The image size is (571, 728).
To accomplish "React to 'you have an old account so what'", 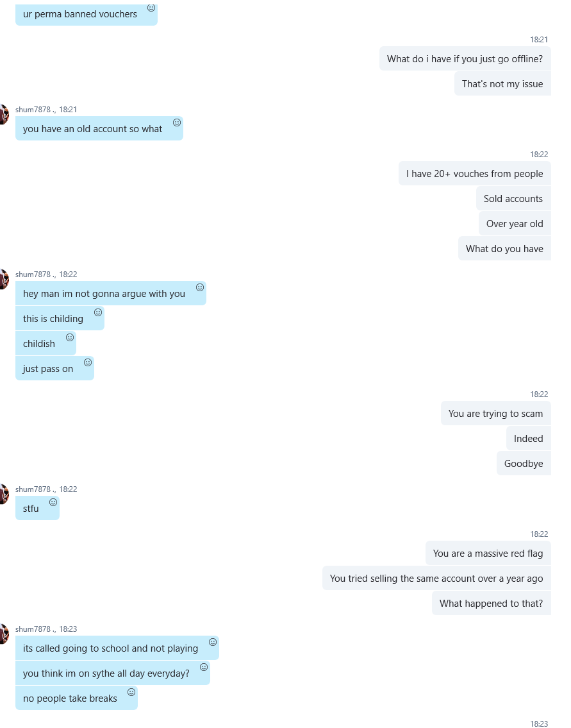I will pyautogui.click(x=177, y=123).
